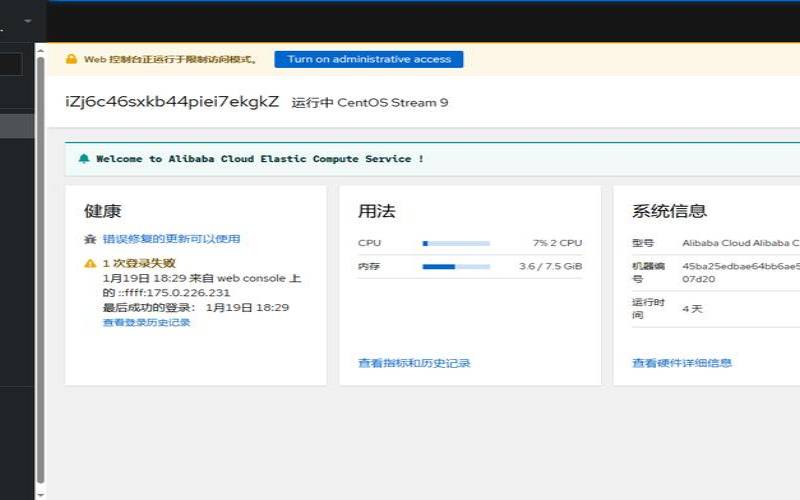Click the bug icon next to update notice
Image resolution: width=800 pixels, height=500 pixels.
pos(90,239)
